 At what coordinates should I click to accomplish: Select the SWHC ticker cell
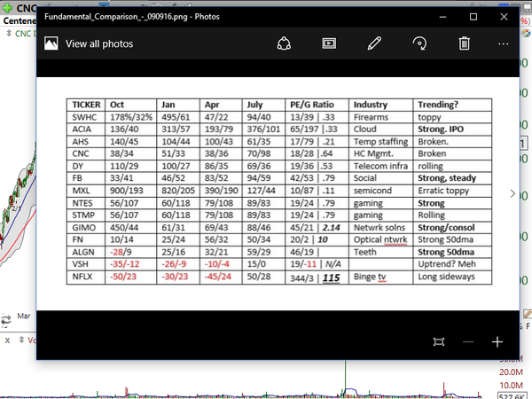point(86,117)
